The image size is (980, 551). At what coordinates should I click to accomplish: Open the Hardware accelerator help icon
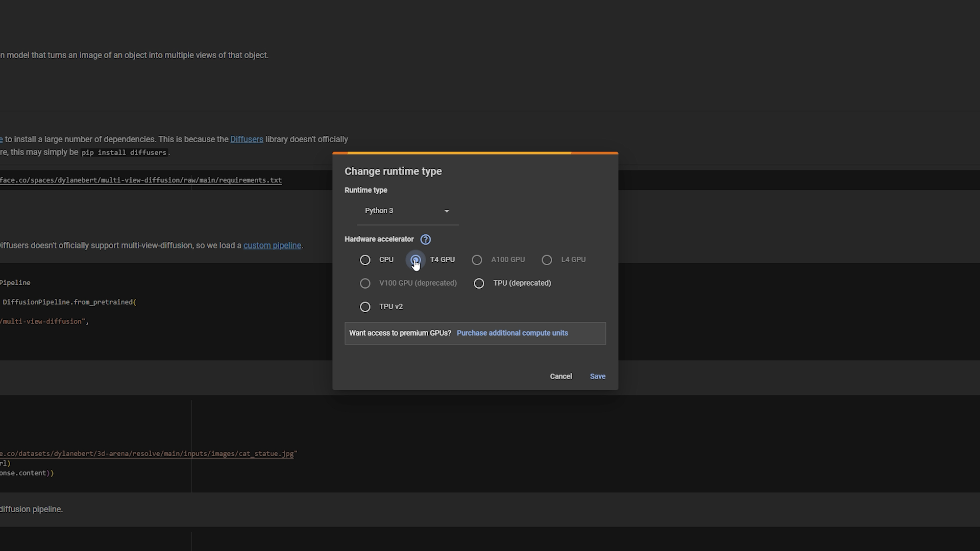coord(426,239)
